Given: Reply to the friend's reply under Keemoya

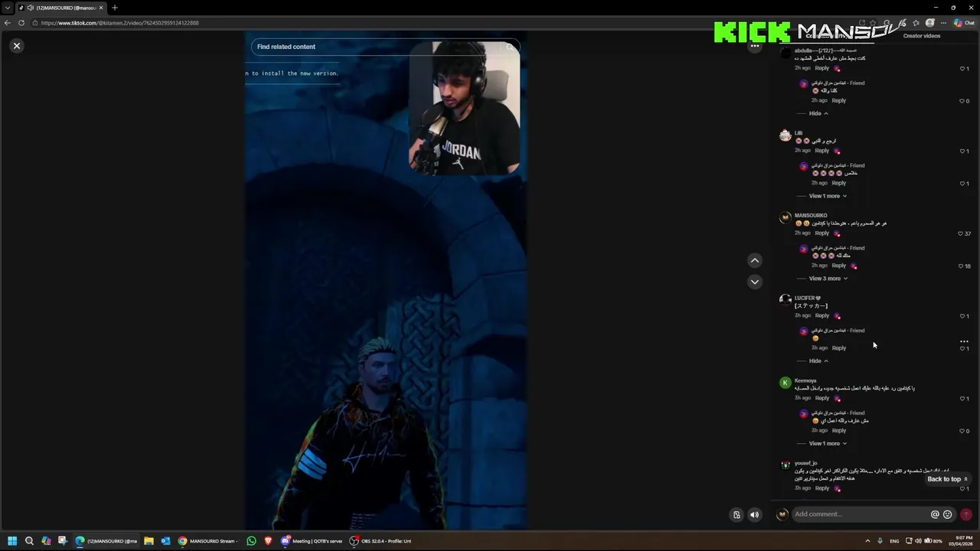Looking at the screenshot, I should coord(839,431).
